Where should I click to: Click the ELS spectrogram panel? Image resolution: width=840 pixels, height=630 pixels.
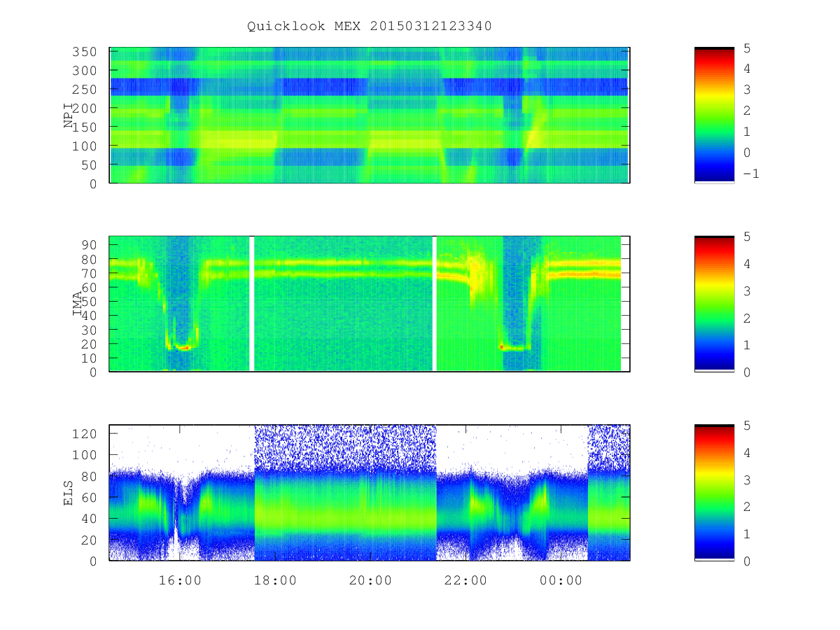coord(370,492)
